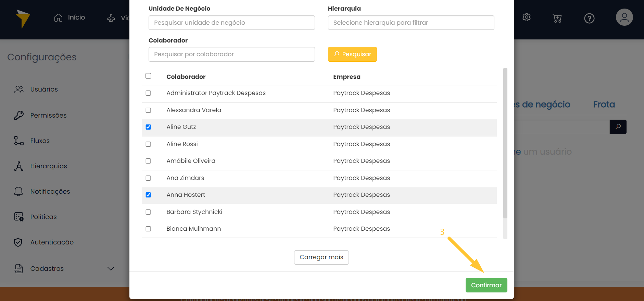Click the Aline Rossi name
Screen dimensions: 644x301
pyautogui.click(x=182, y=144)
